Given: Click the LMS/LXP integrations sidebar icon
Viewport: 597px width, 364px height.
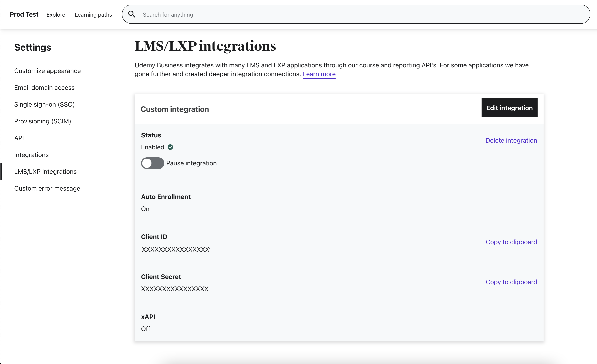Looking at the screenshot, I should tap(45, 171).
